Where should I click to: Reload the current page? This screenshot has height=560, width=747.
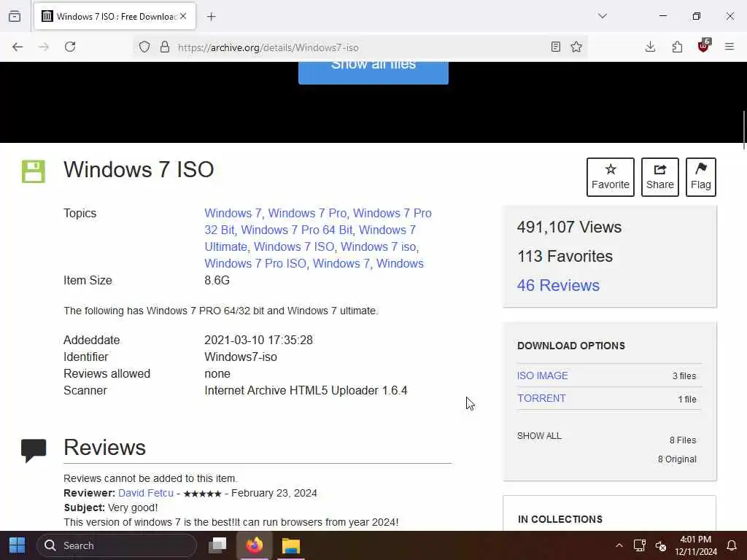pos(70,47)
